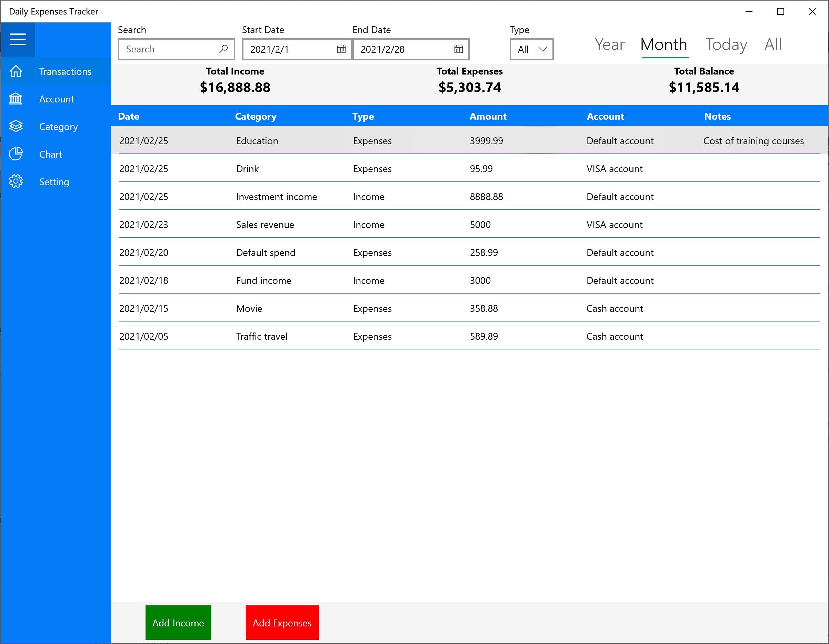Click the red Add Expenses button

[282, 623]
